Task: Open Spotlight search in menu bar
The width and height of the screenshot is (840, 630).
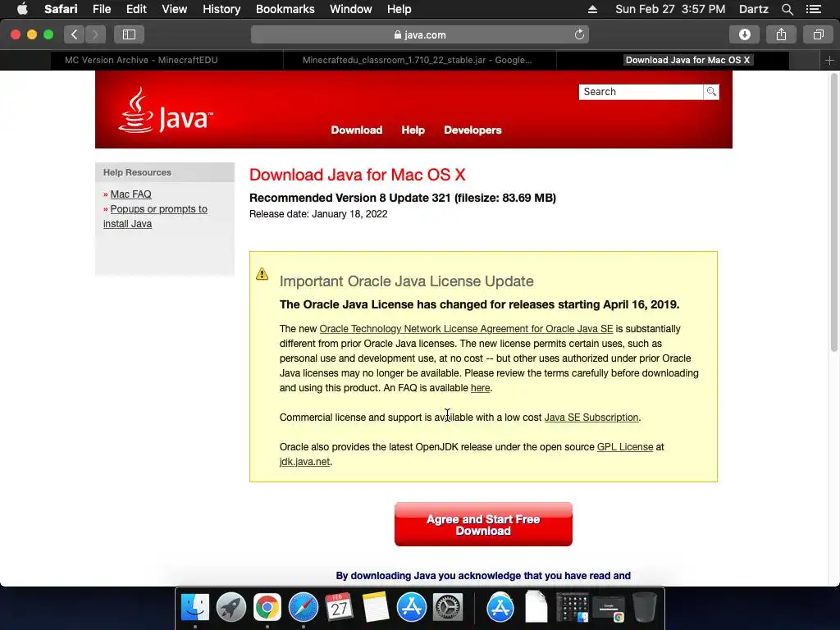Action: [787, 9]
